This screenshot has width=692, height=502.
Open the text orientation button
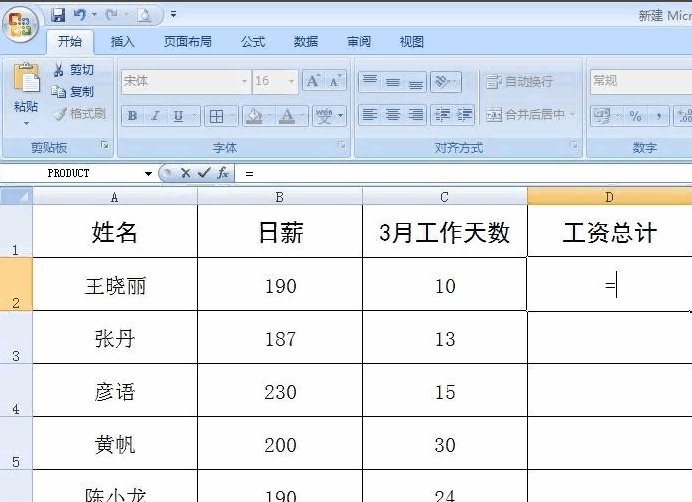446,81
